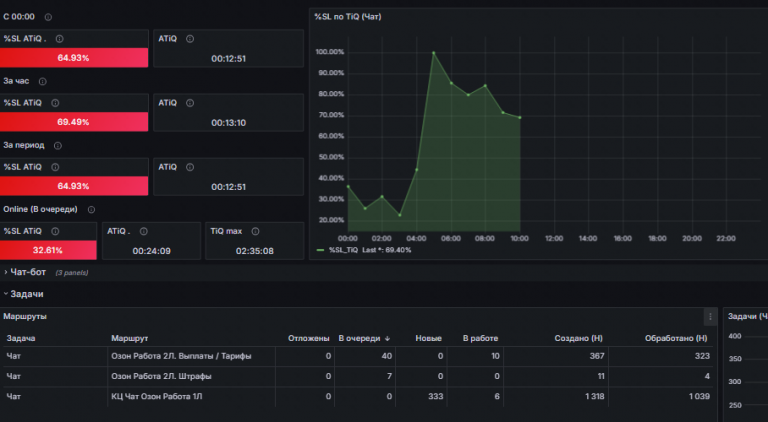
Task: Click the 32.61% stat value
Action: tap(48, 250)
